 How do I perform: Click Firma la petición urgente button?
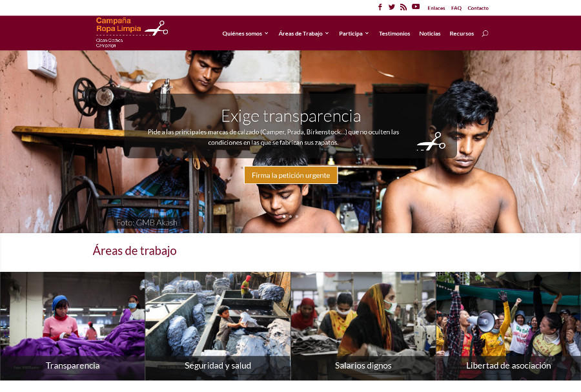coord(291,175)
